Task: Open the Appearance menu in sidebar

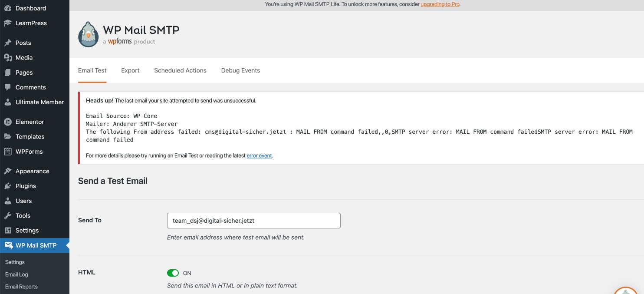Action: (x=32, y=171)
